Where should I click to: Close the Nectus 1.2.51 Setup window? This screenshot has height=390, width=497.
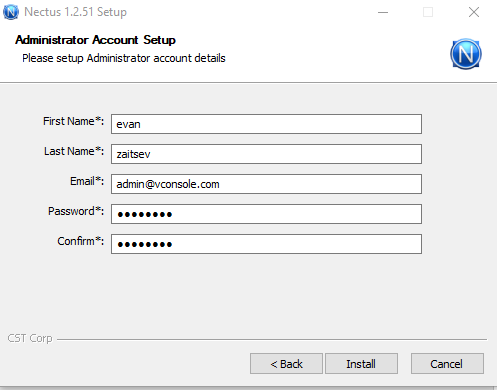(474, 12)
